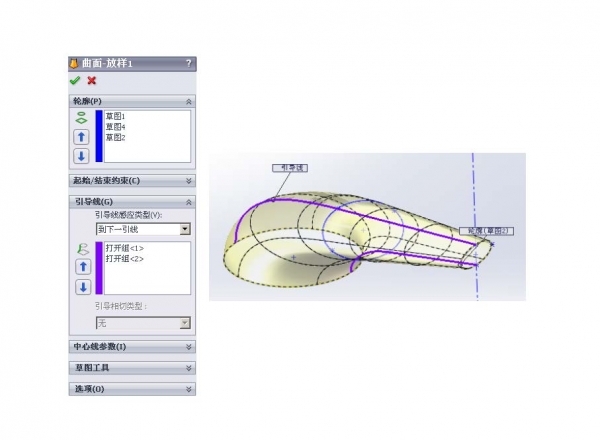Select 草图1 in the profiles list
600x440 pixels.
click(x=115, y=116)
